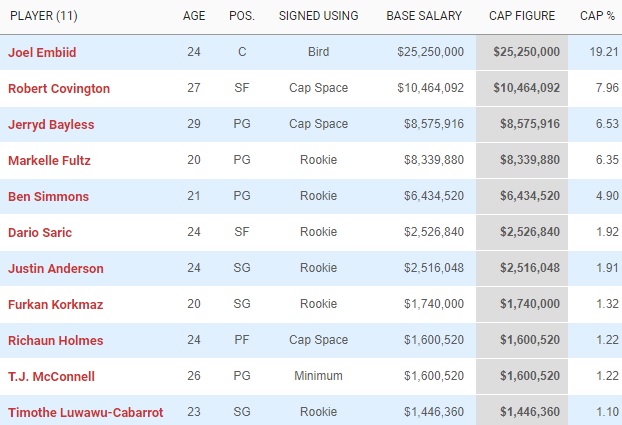Screen dimensions: 622x425
Task: Sort by the Pos. column header
Action: click(x=241, y=17)
